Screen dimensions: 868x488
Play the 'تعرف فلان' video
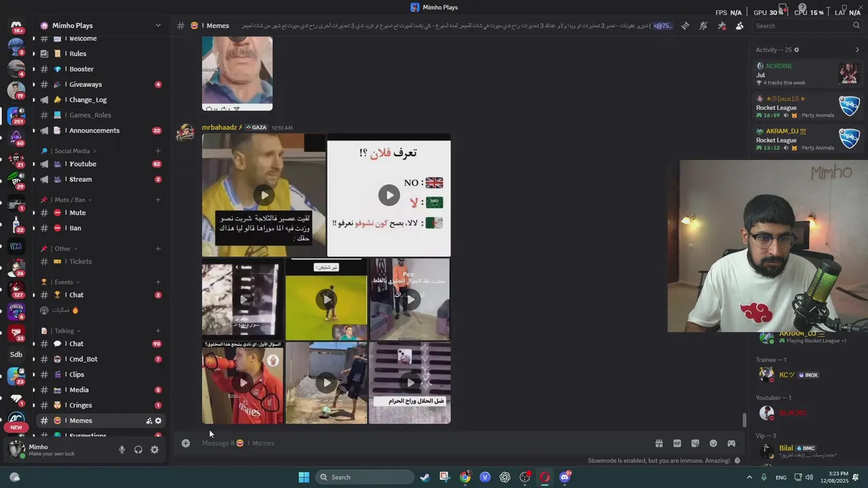(389, 195)
